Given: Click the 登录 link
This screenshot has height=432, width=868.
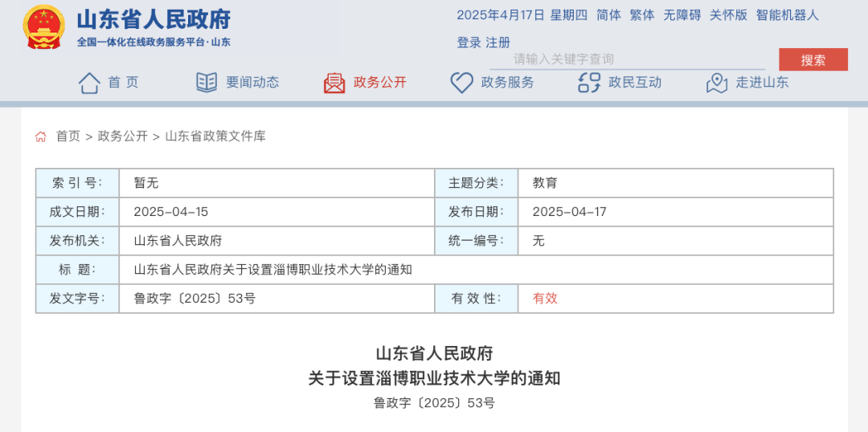Looking at the screenshot, I should 469,43.
